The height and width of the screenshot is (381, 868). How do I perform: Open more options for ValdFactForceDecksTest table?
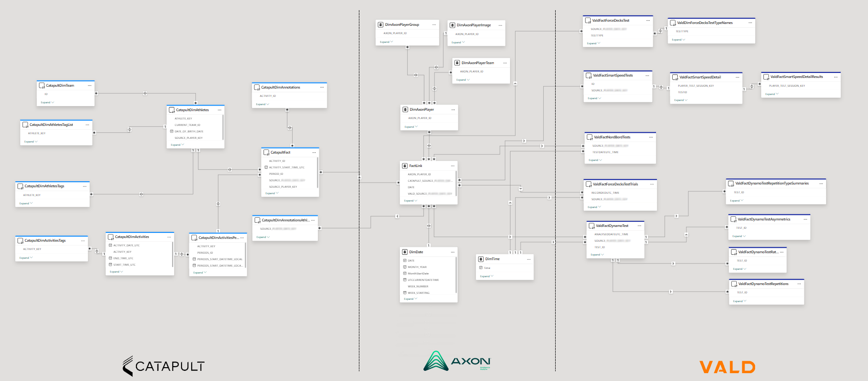[x=648, y=20]
